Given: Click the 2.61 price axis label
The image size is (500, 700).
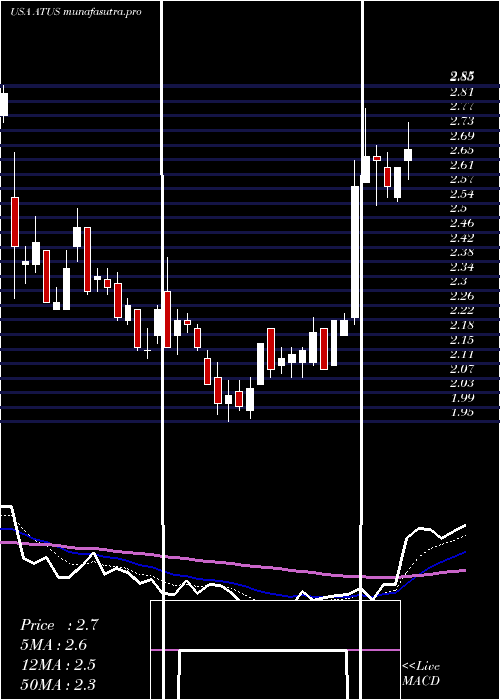Looking at the screenshot, I should point(462,165).
